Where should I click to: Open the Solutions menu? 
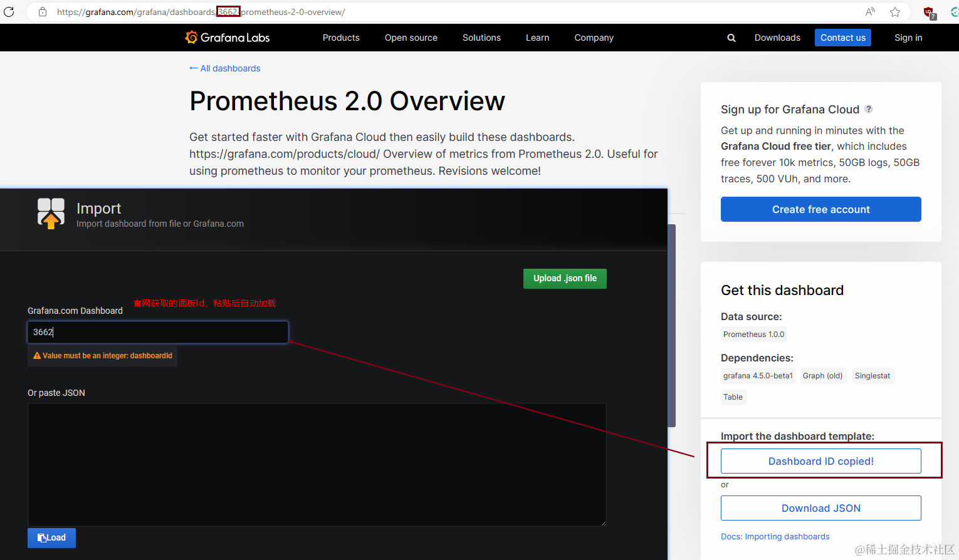(x=481, y=38)
